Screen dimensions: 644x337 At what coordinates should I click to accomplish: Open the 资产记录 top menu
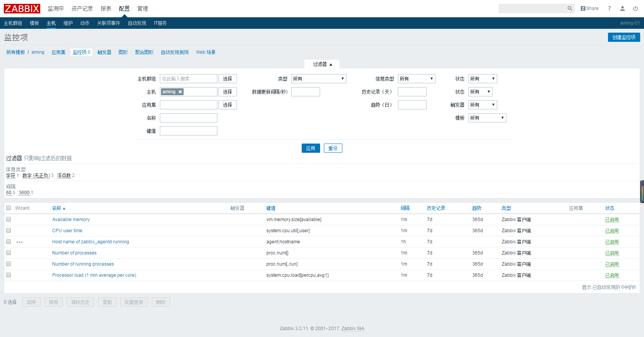click(x=82, y=8)
